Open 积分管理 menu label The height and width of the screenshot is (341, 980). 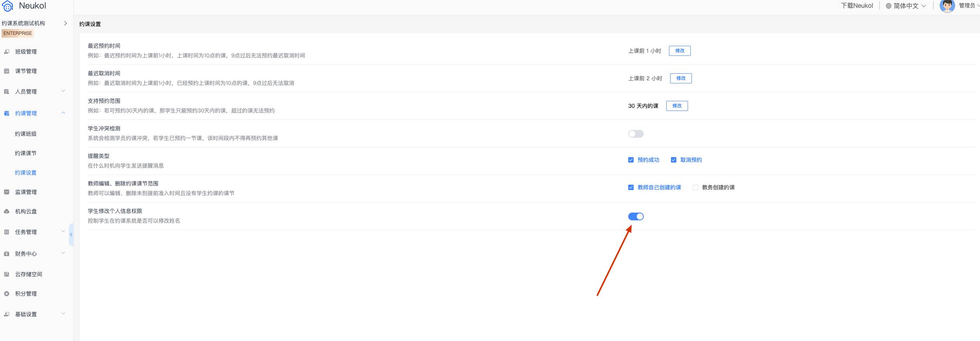coord(26,294)
